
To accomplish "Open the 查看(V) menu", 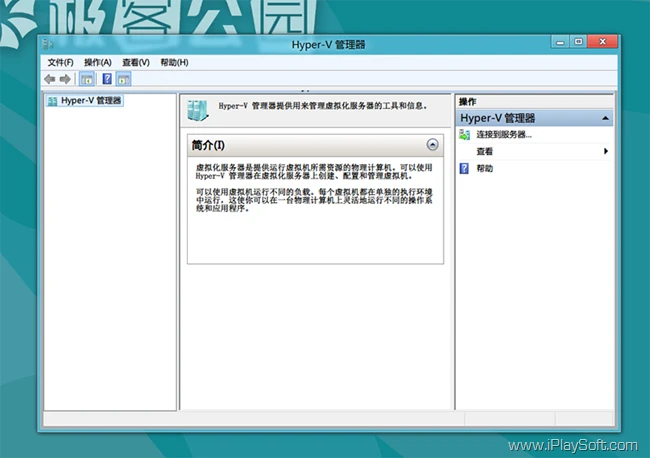I will [x=136, y=63].
